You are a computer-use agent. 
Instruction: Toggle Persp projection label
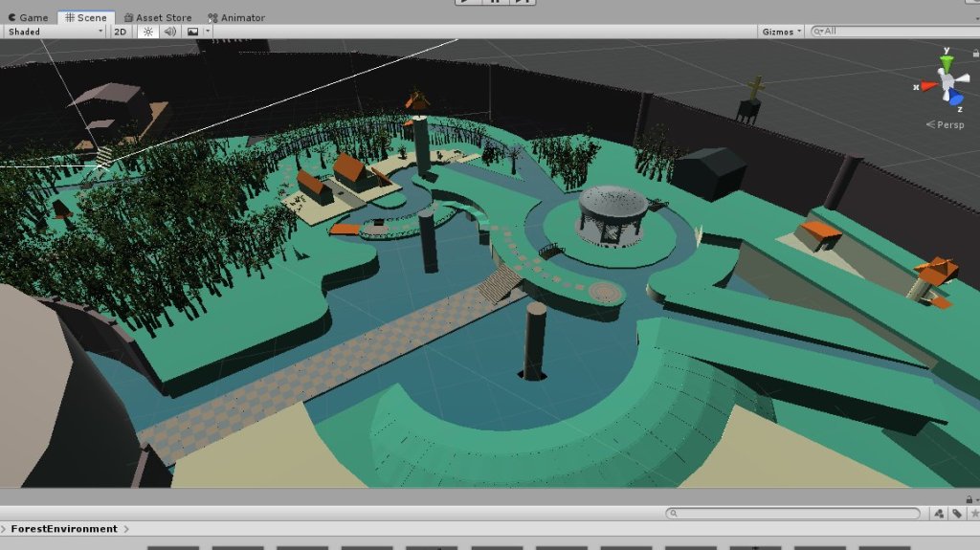[948, 124]
